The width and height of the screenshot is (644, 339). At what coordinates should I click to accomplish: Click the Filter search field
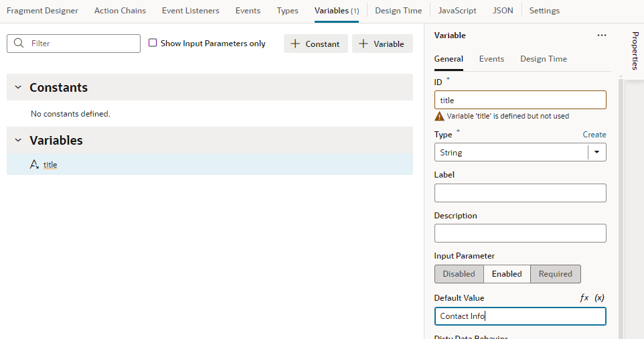click(74, 43)
